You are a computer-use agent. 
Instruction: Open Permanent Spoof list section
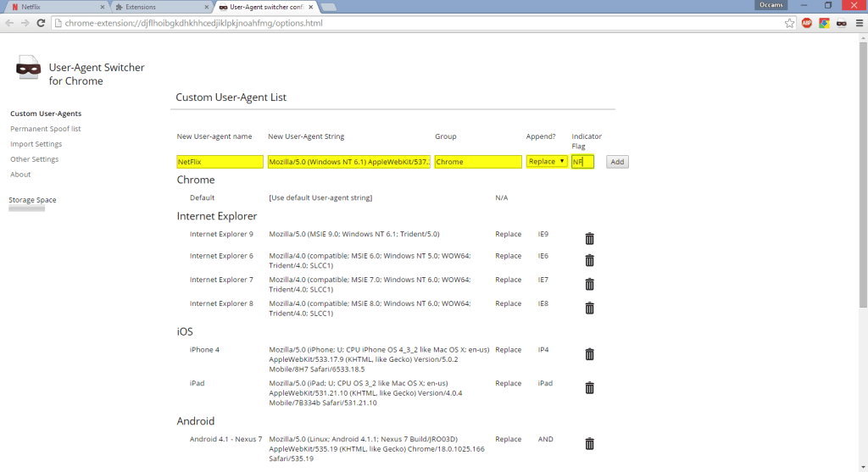46,128
